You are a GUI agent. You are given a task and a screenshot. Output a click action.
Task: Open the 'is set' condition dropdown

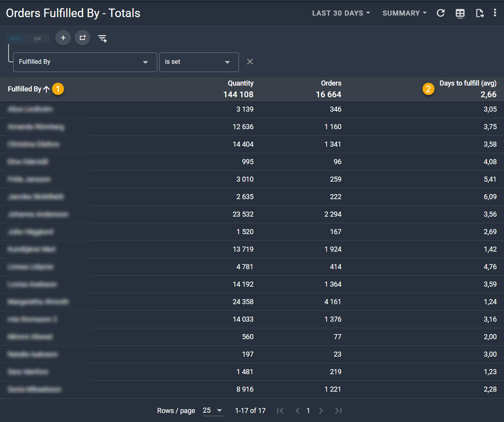click(x=198, y=62)
